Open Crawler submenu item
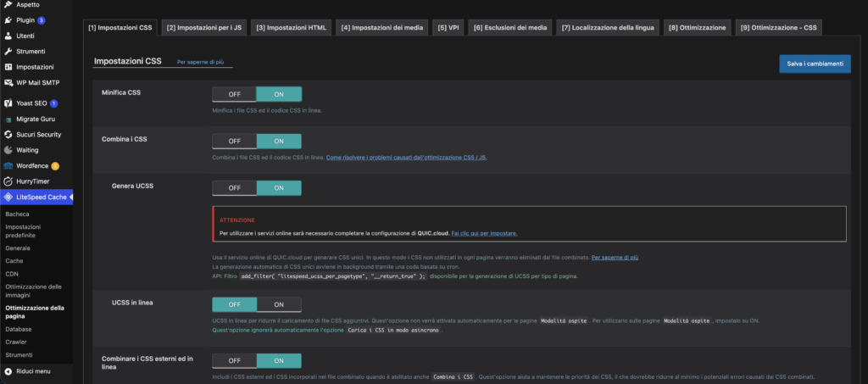The width and height of the screenshot is (868, 384). click(x=16, y=342)
